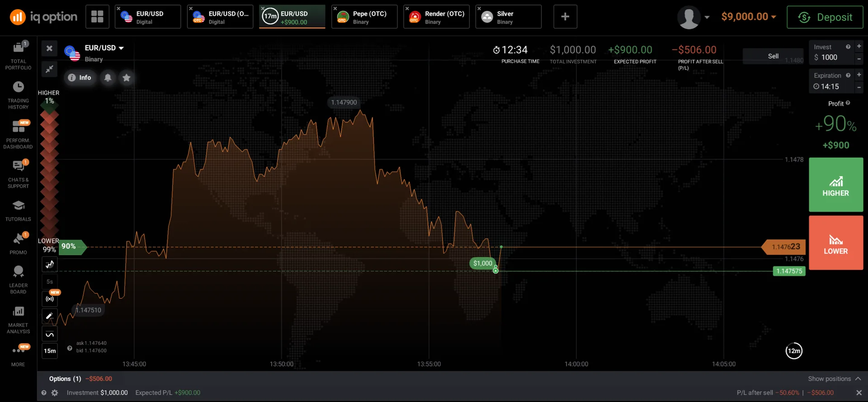The height and width of the screenshot is (402, 868).
Task: Close the Silver tab
Action: point(479,9)
